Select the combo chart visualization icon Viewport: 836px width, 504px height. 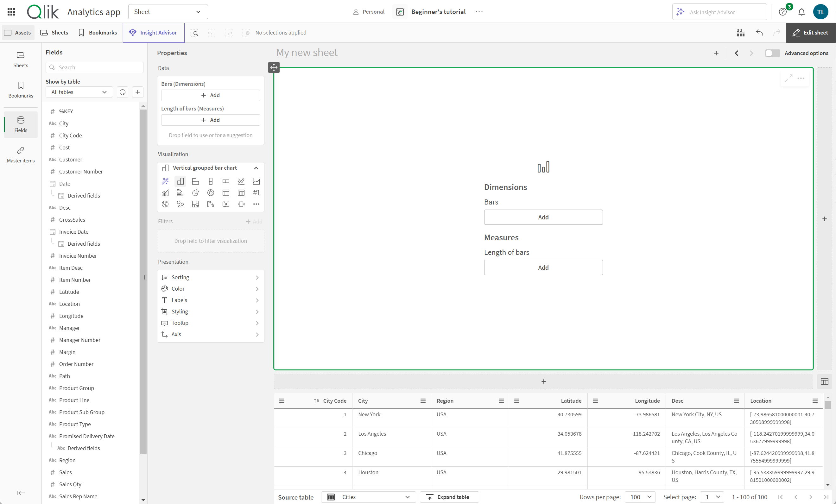coord(165,193)
